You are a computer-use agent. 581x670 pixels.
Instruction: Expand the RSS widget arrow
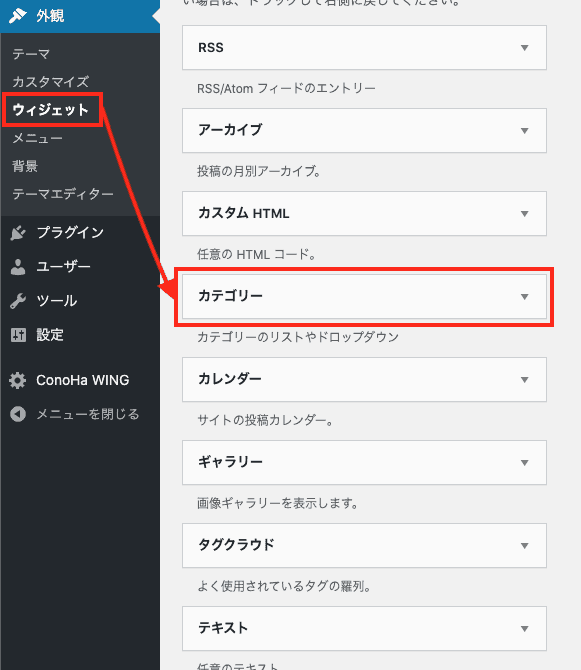coord(525,47)
